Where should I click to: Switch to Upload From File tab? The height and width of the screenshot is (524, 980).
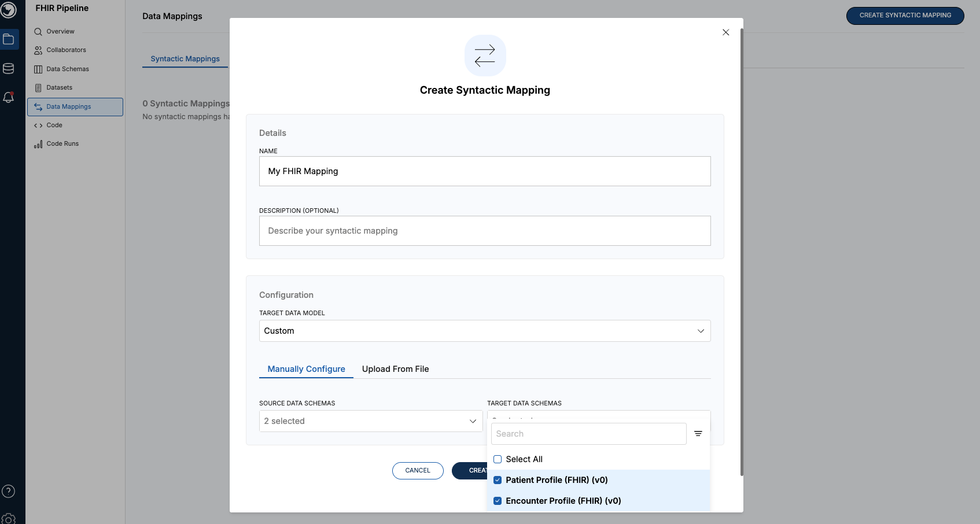coord(396,369)
